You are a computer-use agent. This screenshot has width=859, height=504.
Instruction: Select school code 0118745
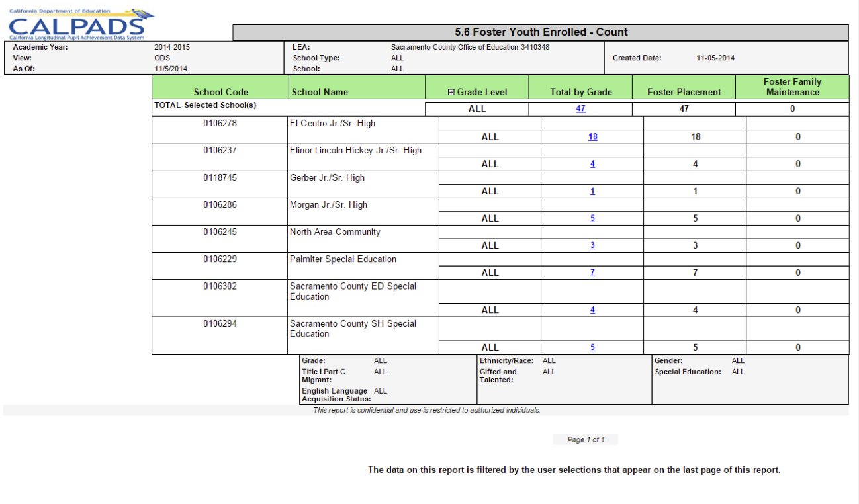pyautogui.click(x=220, y=177)
